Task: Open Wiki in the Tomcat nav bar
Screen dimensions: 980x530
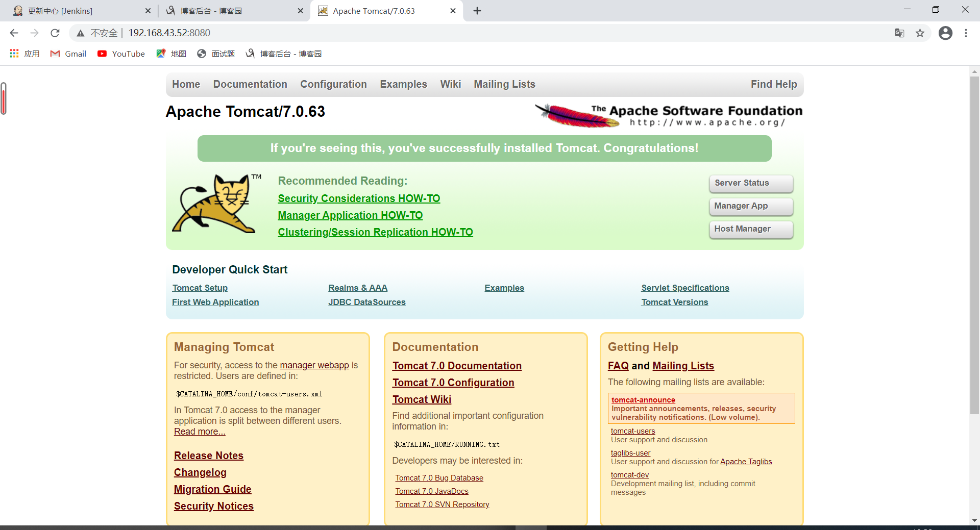Action: point(450,84)
